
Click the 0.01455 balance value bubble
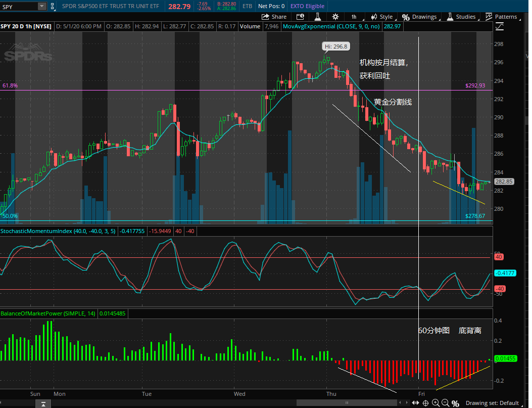506,358
